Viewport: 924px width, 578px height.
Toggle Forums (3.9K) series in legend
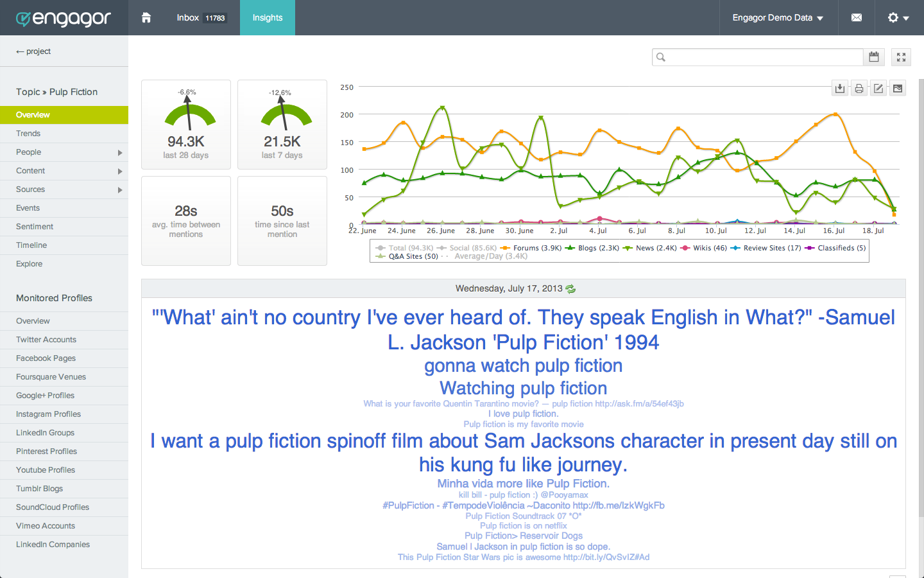click(531, 248)
